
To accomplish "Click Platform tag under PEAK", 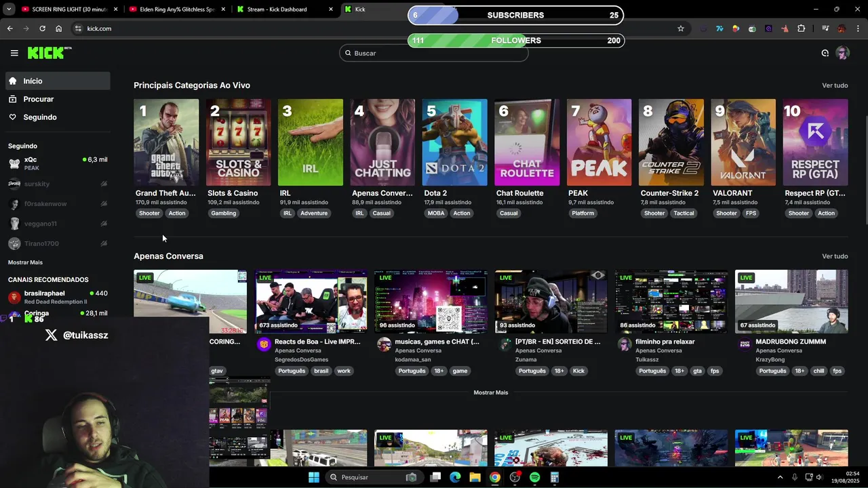I will coord(583,213).
